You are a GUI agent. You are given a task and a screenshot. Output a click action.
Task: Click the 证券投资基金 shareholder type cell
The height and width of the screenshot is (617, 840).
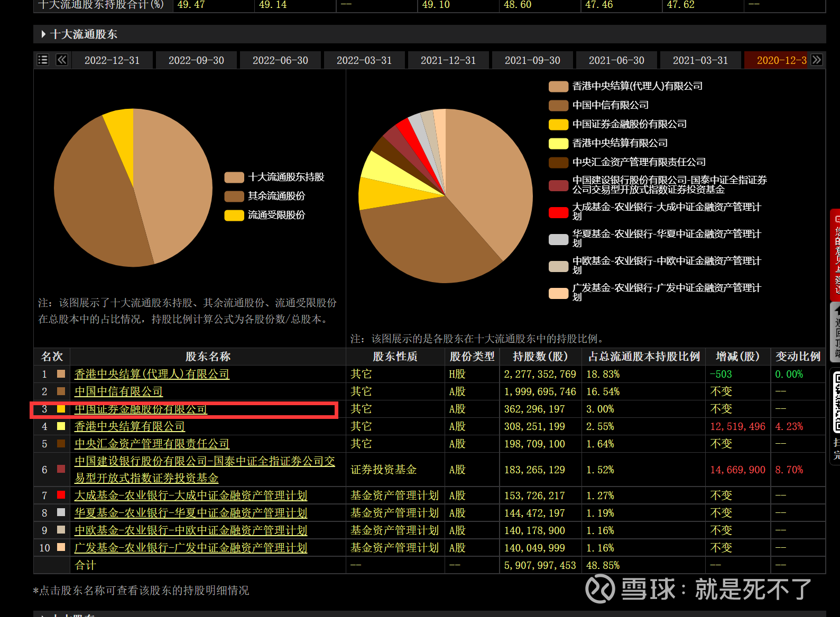pyautogui.click(x=383, y=470)
